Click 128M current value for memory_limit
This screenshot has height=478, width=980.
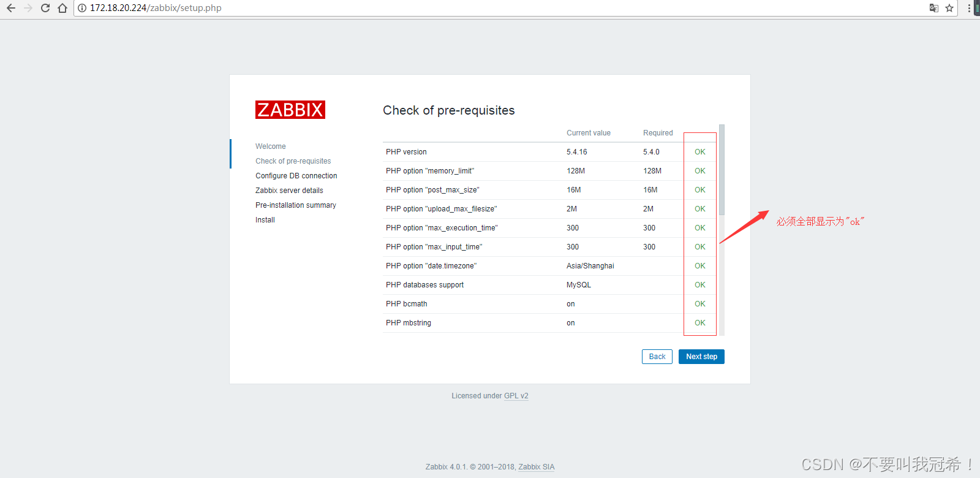tap(576, 171)
